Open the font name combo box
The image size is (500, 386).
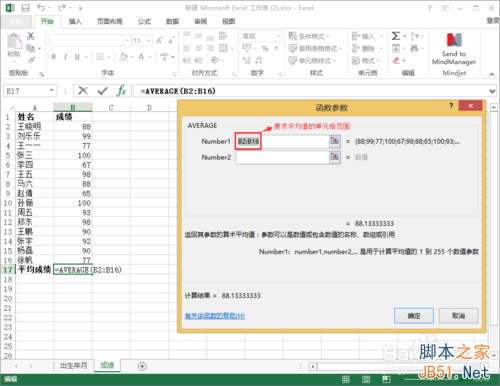pos(128,41)
